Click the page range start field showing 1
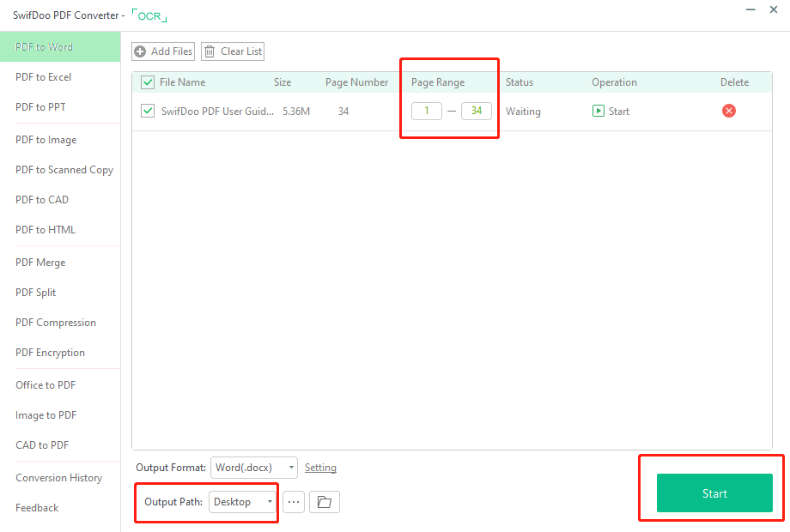Image resolution: width=790 pixels, height=532 pixels. [x=427, y=111]
